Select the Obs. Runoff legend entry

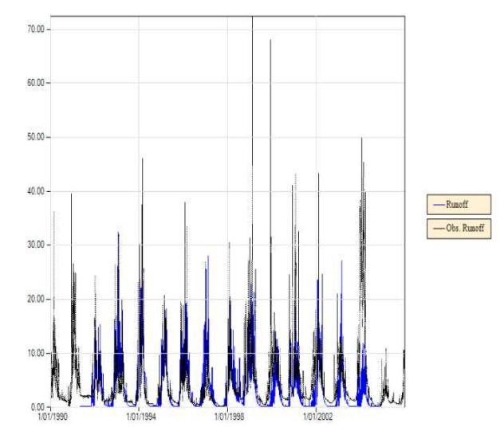click(x=459, y=229)
